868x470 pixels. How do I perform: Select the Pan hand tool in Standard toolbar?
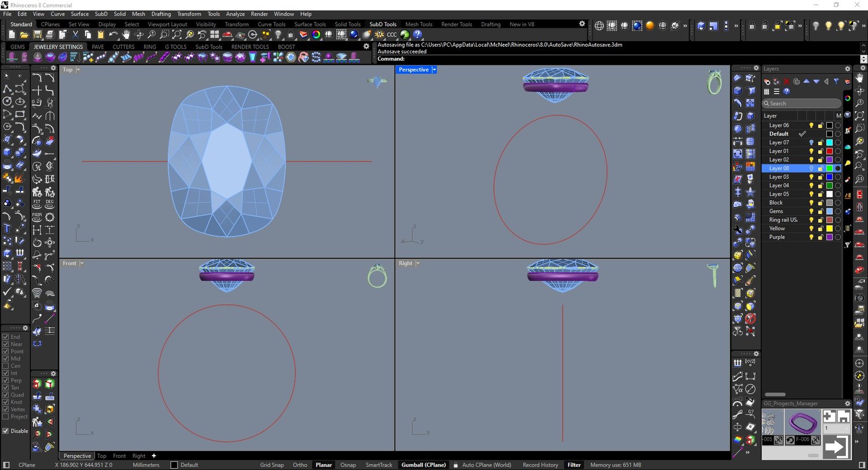click(126, 35)
